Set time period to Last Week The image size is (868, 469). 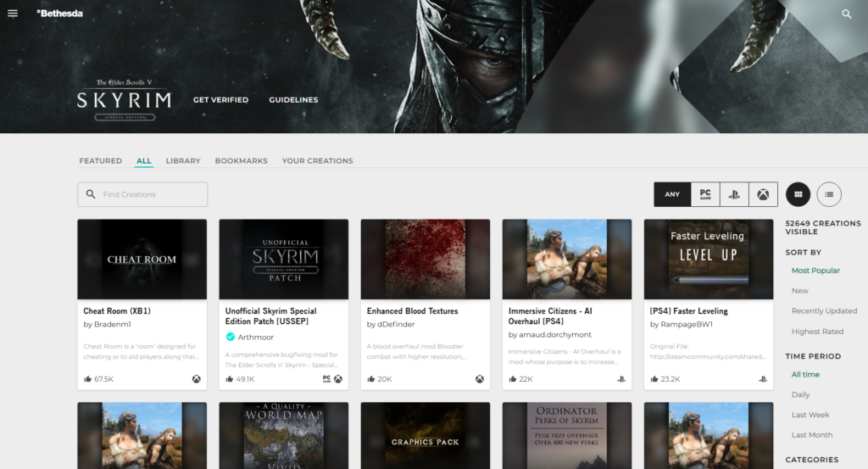tap(811, 415)
